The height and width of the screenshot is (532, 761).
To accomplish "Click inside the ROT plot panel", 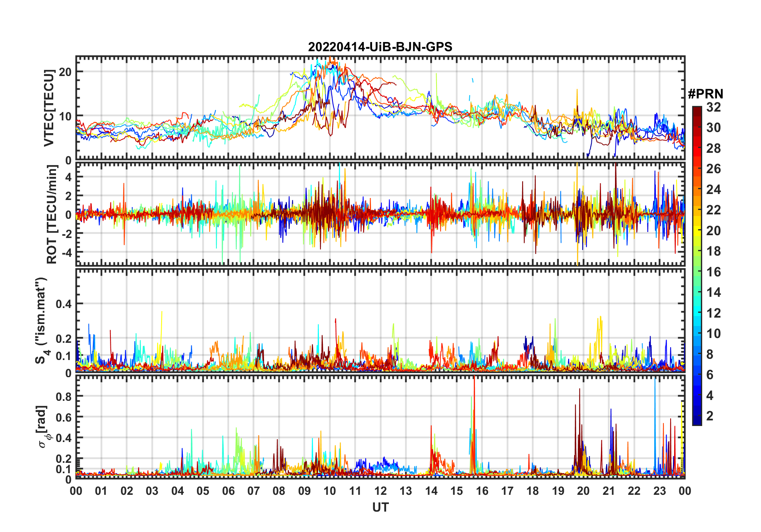I will [x=380, y=214].
